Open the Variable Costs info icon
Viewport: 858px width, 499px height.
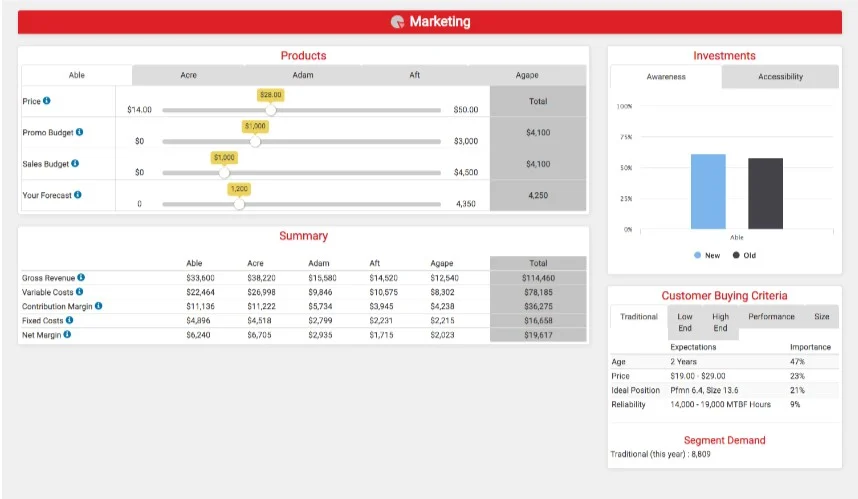pyautogui.click(x=79, y=291)
